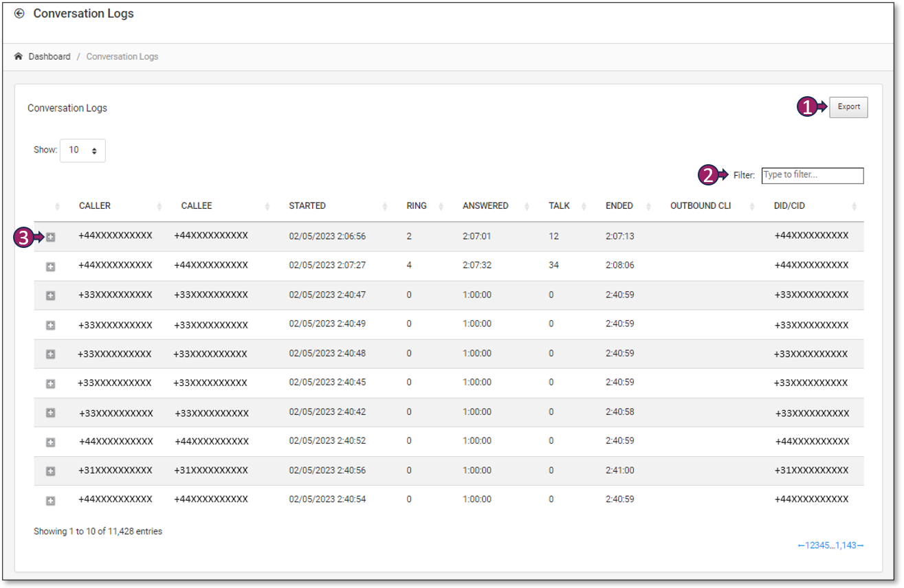Sort by the ANSWERED column header
Viewport: 904px width, 588px height.
[x=485, y=206]
